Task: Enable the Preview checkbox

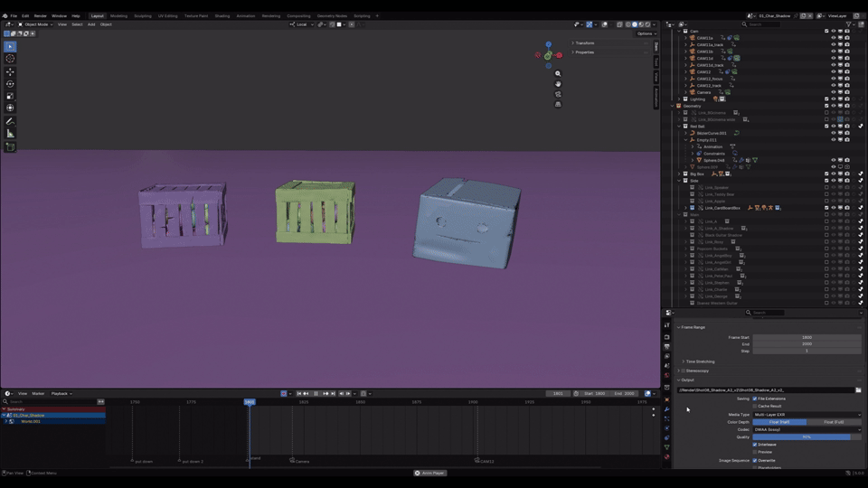Action: 754,452
